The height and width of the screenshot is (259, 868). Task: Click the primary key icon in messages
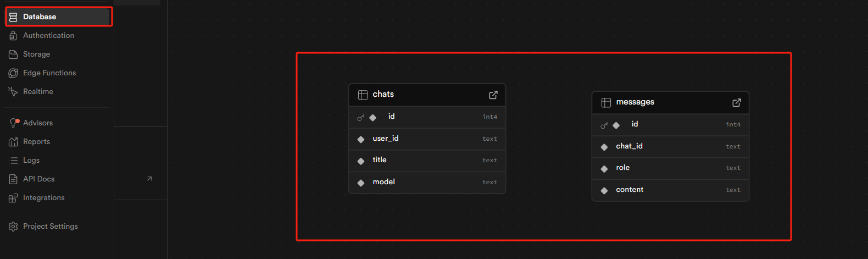[604, 125]
